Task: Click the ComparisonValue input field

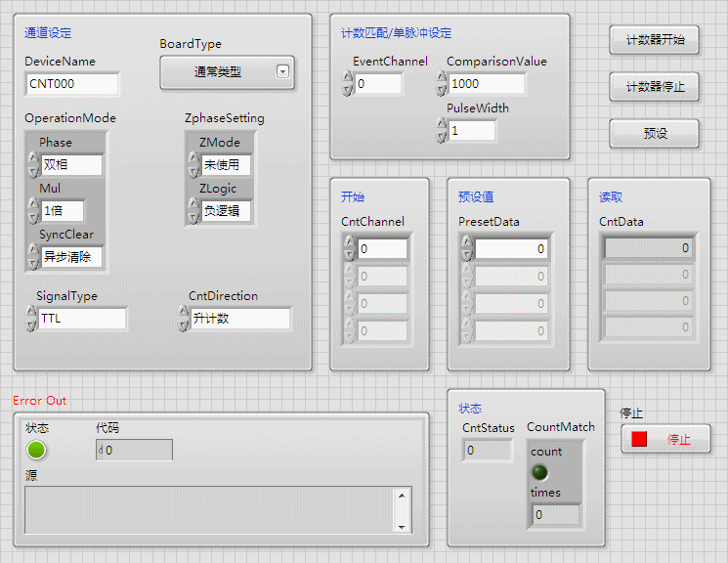Action: point(487,84)
